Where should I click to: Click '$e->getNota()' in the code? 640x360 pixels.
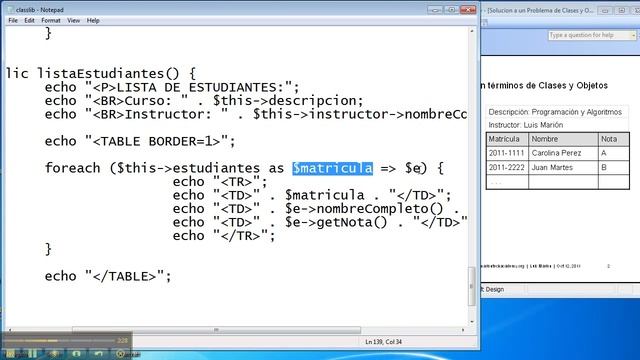pyautogui.click(x=336, y=222)
